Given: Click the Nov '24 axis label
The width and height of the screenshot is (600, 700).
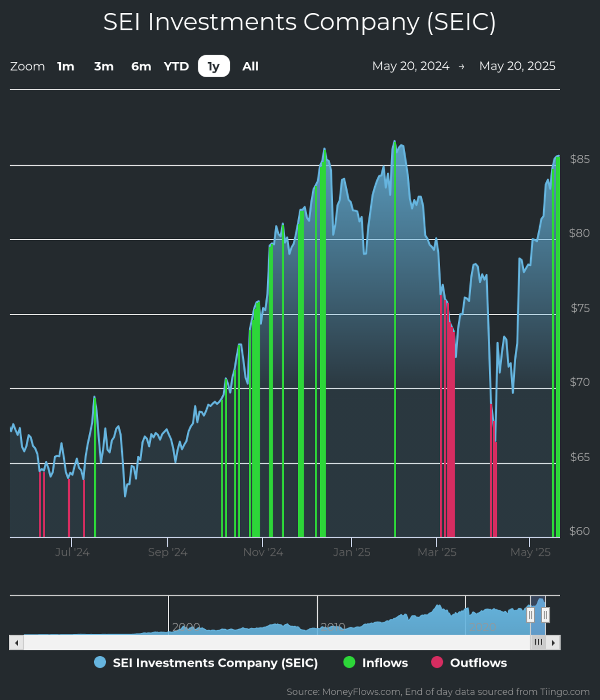Looking at the screenshot, I should point(263,552).
